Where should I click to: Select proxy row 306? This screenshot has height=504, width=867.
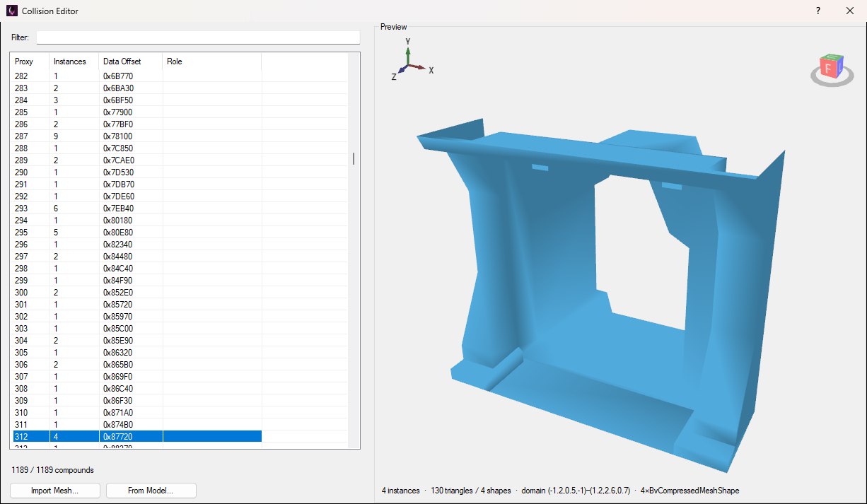click(x=137, y=364)
